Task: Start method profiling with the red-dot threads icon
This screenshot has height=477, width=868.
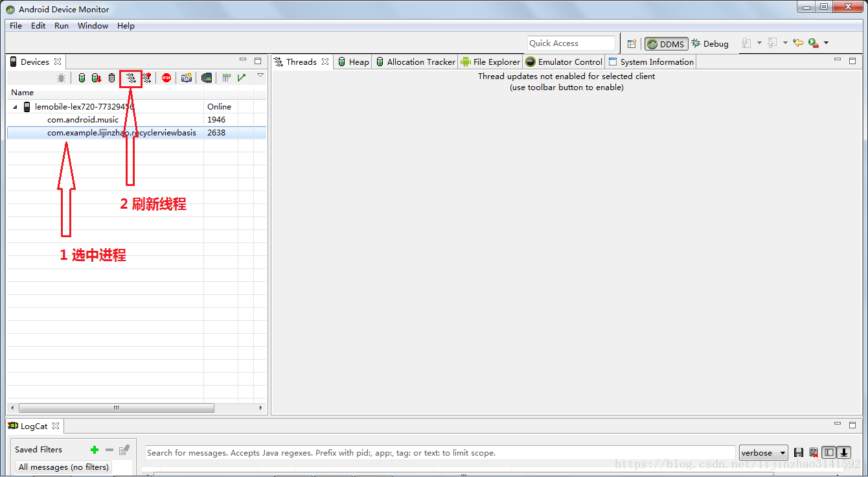Action: 147,78
